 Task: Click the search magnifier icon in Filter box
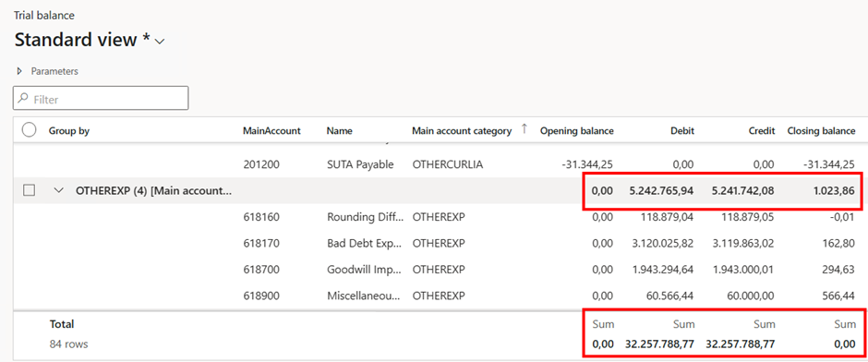coord(23,99)
